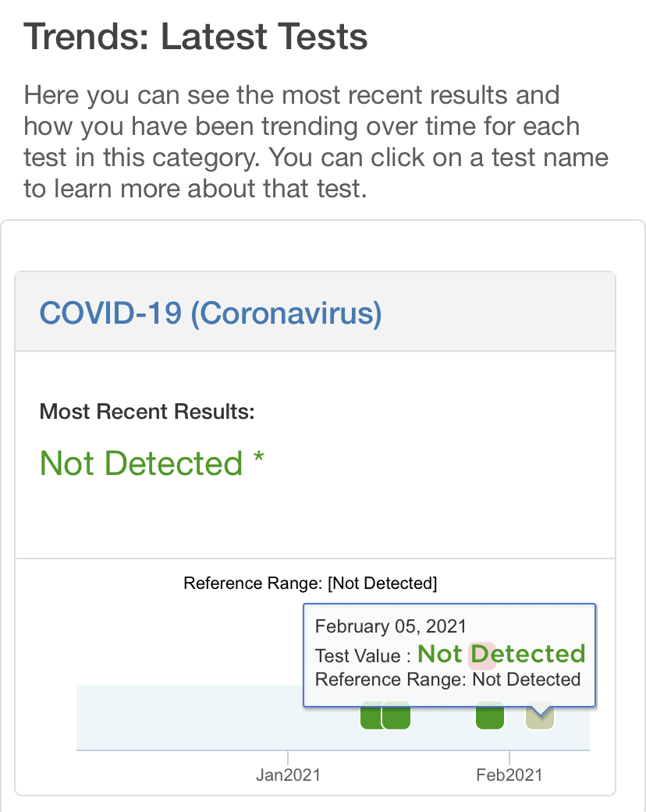The height and width of the screenshot is (812, 646).
Task: Click the 'February 05, 2021' tooltip date
Action: (390, 626)
